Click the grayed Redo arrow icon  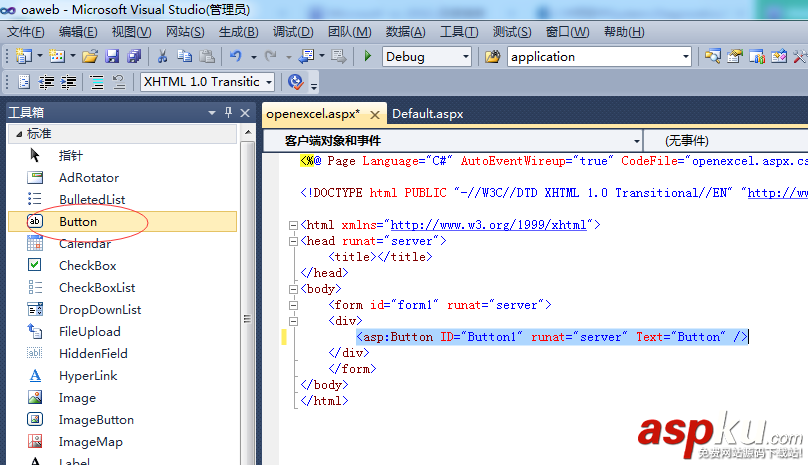pyautogui.click(x=271, y=56)
